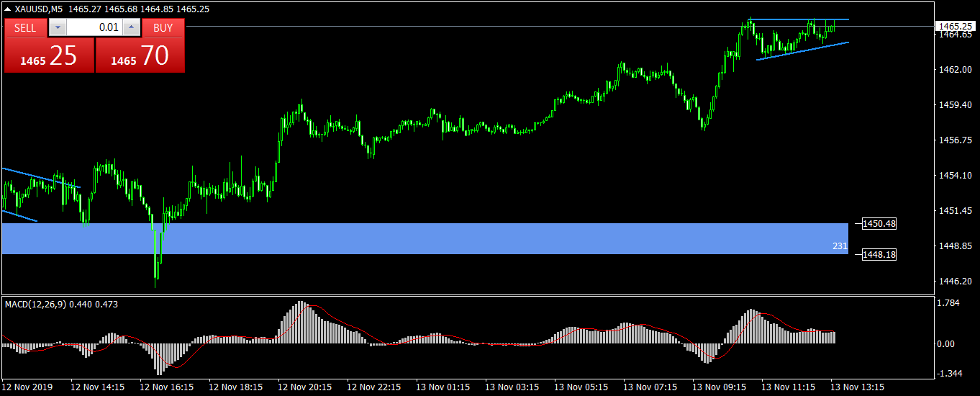Click the 1448.18 zone price label
Viewport: 980px width, 396px height.
tap(879, 254)
